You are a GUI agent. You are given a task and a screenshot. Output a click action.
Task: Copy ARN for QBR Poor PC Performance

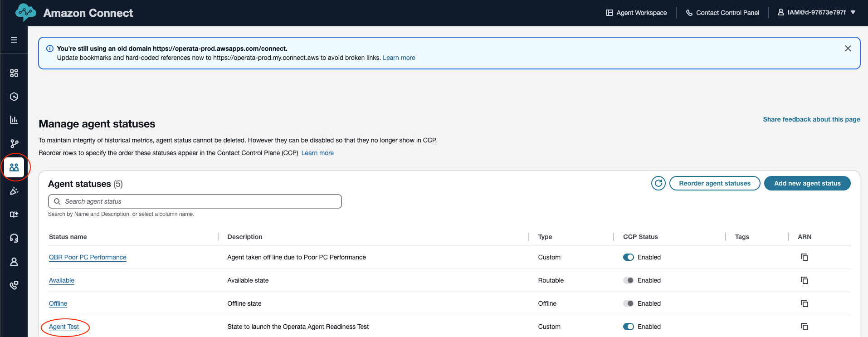pos(805,257)
